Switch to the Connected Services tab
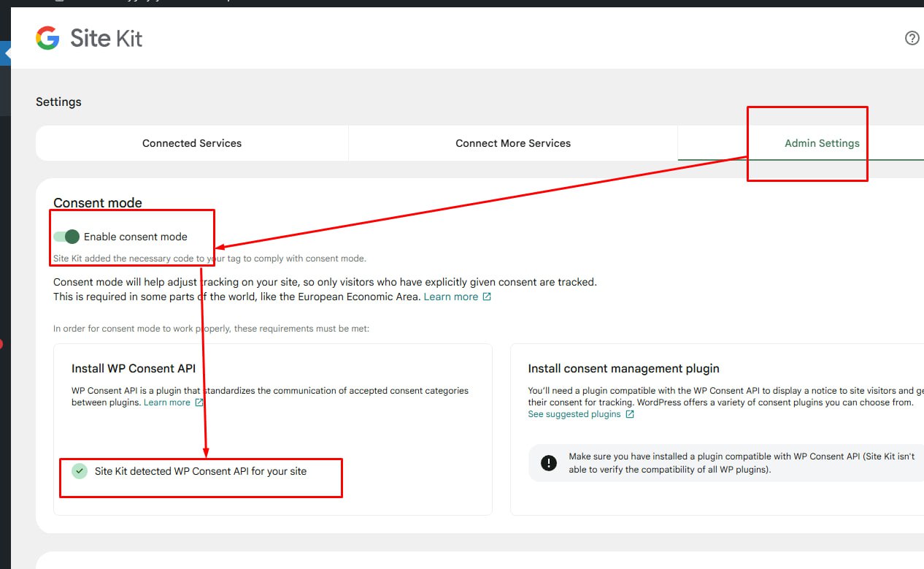The height and width of the screenshot is (569, 924). pos(192,143)
